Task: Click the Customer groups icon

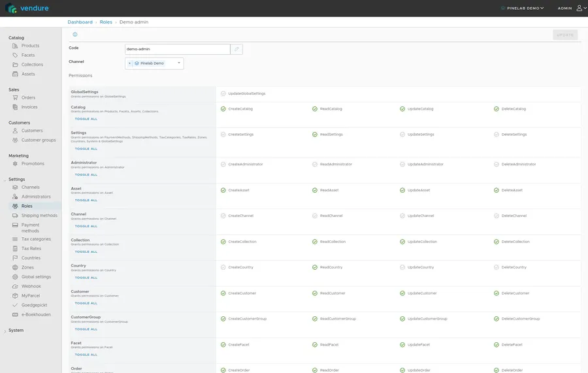Action: click(x=15, y=140)
